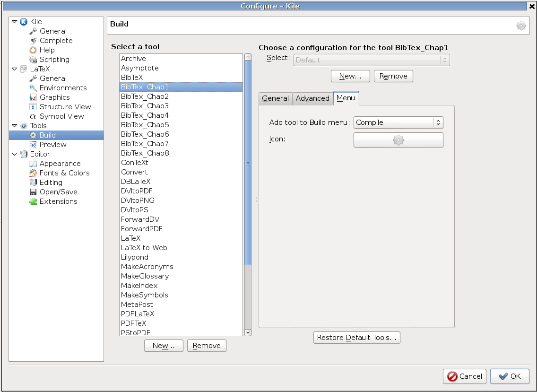Collapse the LaTeX tree section
Image resolution: width=537 pixels, height=392 pixels.
(x=14, y=69)
